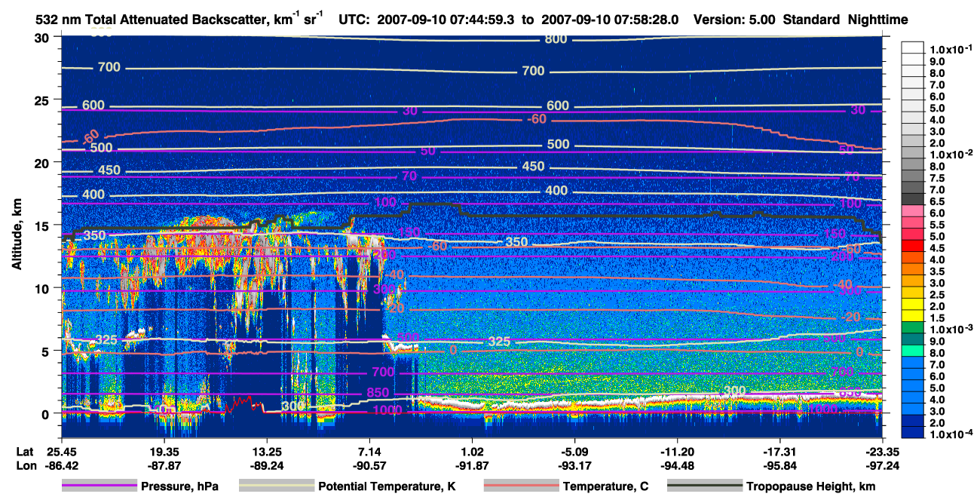
Task: Click the '800' potential temperature contour label
Action: pyautogui.click(x=556, y=38)
